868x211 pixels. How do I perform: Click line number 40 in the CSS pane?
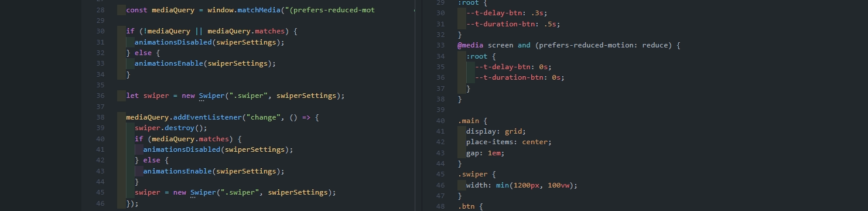(441, 121)
